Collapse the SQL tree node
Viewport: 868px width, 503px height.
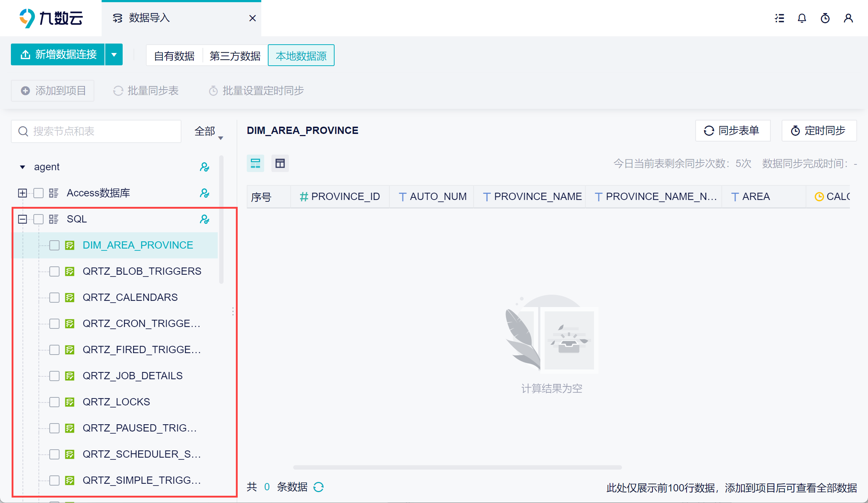pyautogui.click(x=22, y=219)
